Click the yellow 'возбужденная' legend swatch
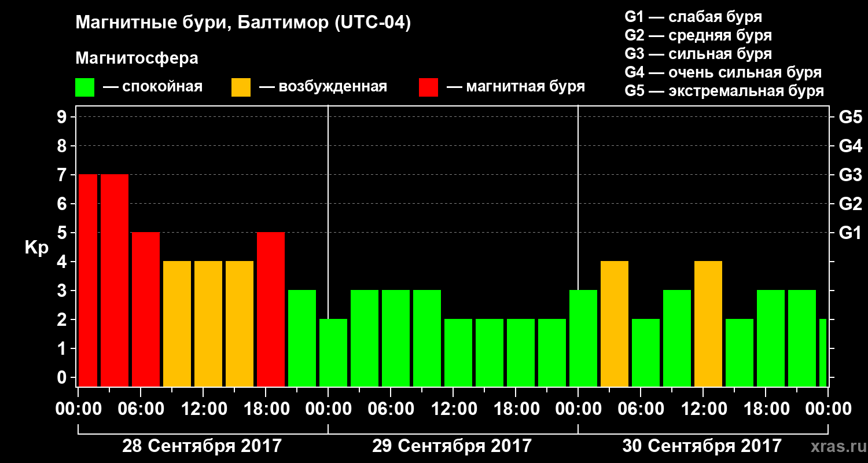 [x=241, y=87]
